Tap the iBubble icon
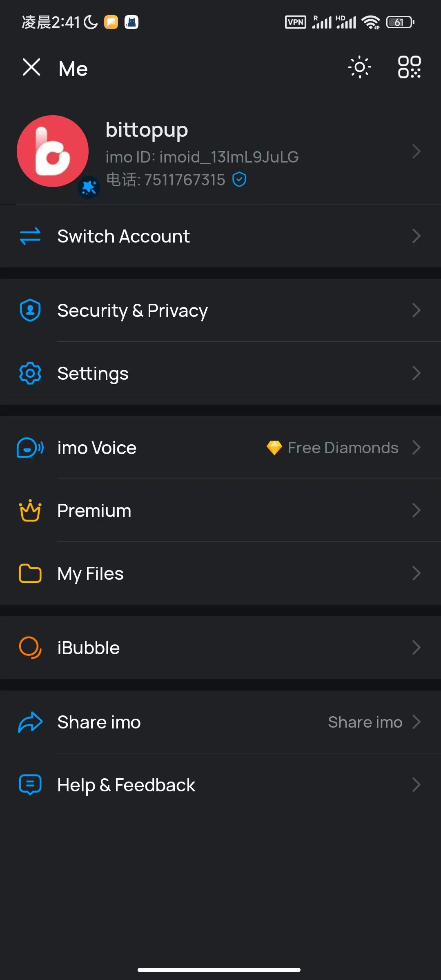Screen dimensions: 441x980 [x=30, y=648]
